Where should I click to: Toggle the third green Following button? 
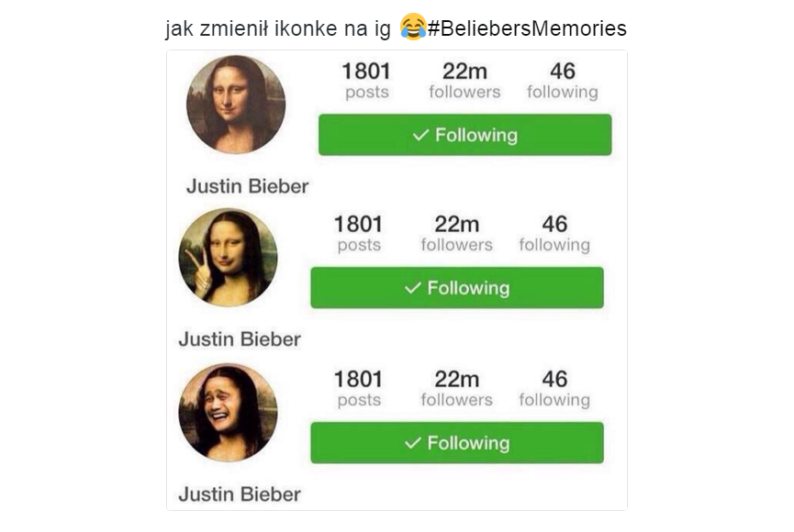tap(457, 442)
